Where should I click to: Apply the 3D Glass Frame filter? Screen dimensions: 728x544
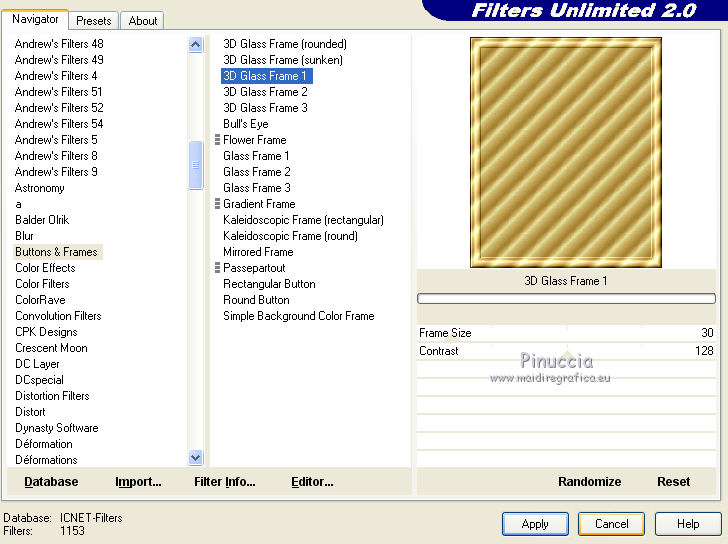tap(535, 524)
